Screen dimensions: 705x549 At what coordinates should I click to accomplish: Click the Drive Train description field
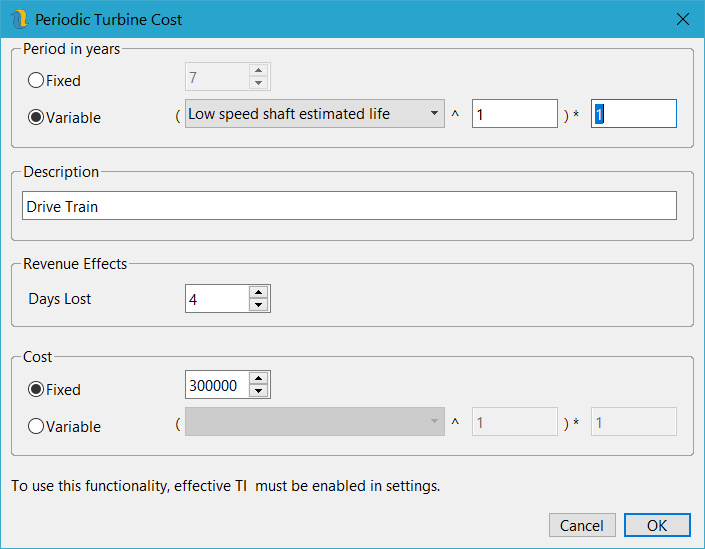348,206
